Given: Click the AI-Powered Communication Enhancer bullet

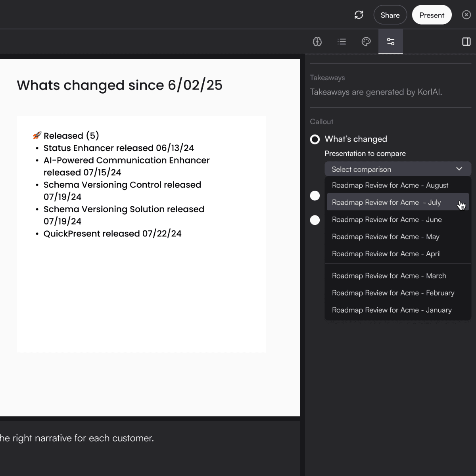Looking at the screenshot, I should point(127,166).
